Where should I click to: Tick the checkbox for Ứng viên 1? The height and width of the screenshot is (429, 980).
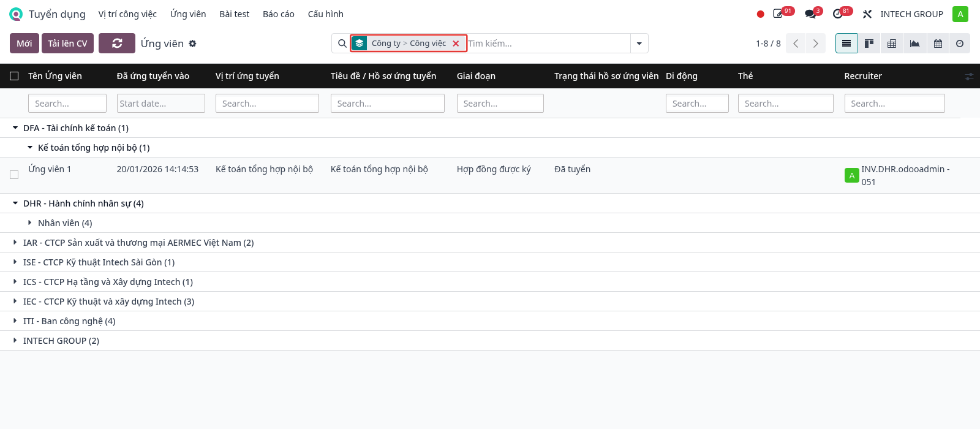coord(14,175)
